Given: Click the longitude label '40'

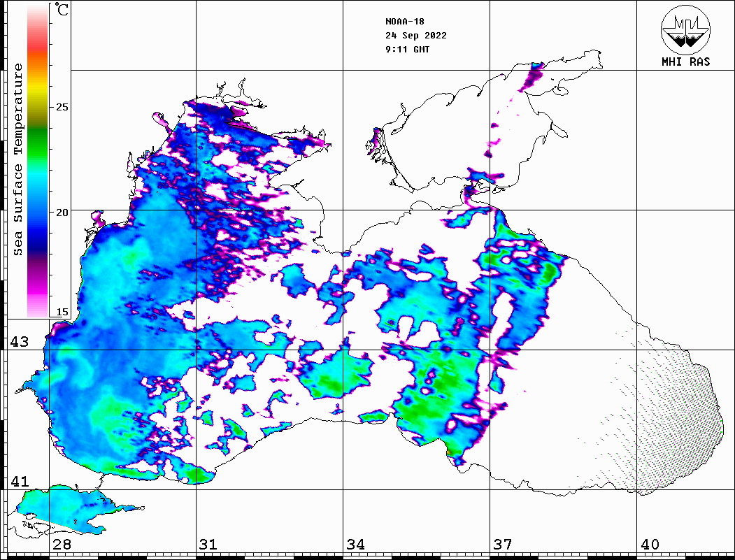Looking at the screenshot, I should tap(650, 545).
